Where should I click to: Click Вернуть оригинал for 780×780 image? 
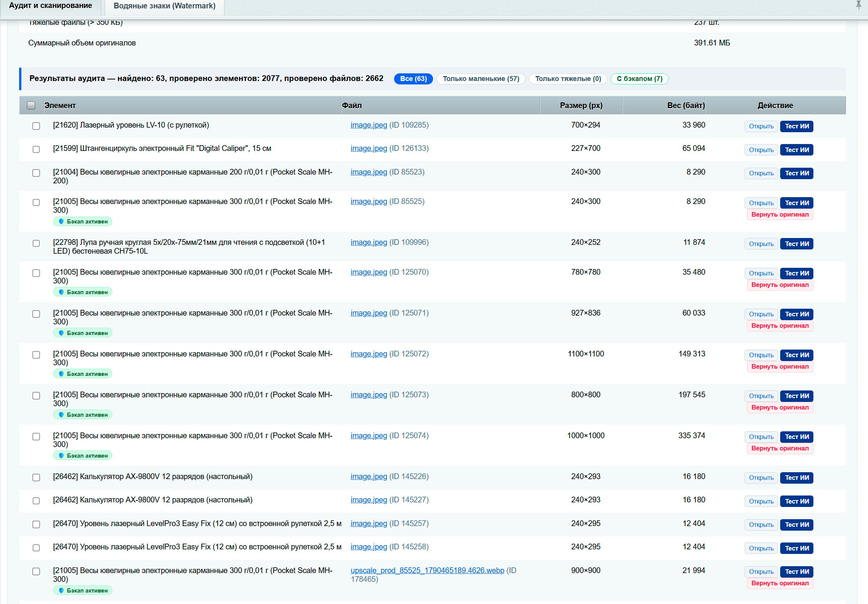click(780, 285)
